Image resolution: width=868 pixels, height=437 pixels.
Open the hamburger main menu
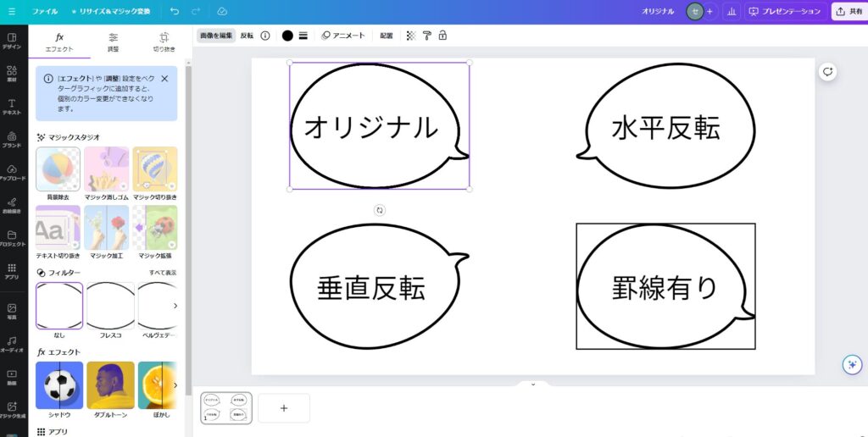coord(12,12)
